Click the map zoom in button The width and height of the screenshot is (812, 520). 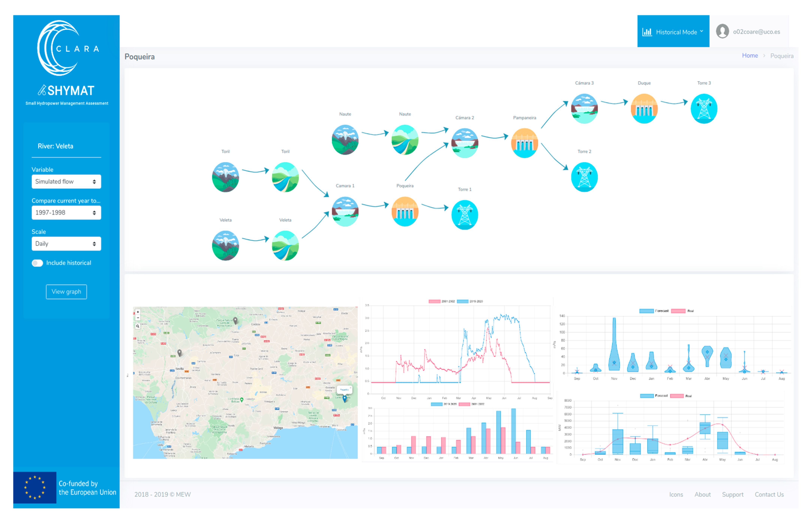pyautogui.click(x=138, y=312)
